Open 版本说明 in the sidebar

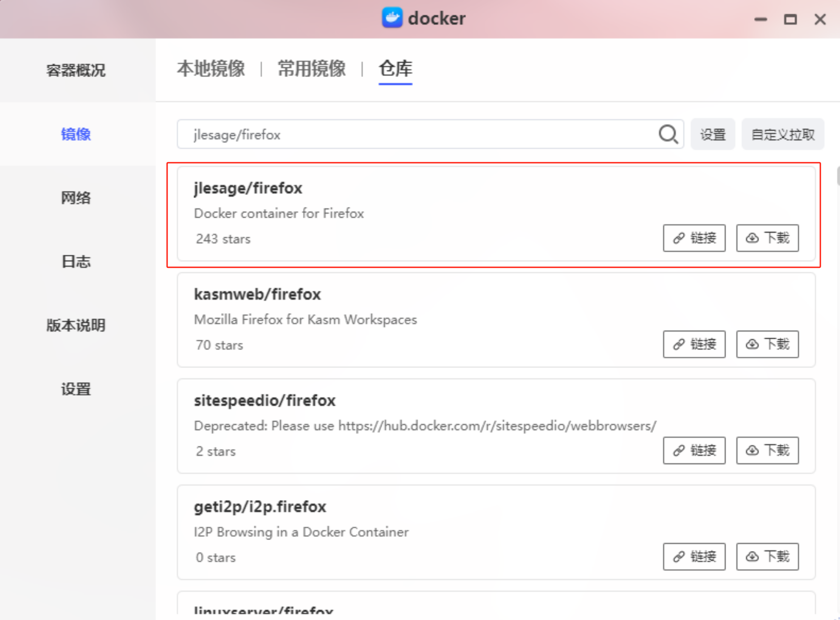[x=76, y=325]
